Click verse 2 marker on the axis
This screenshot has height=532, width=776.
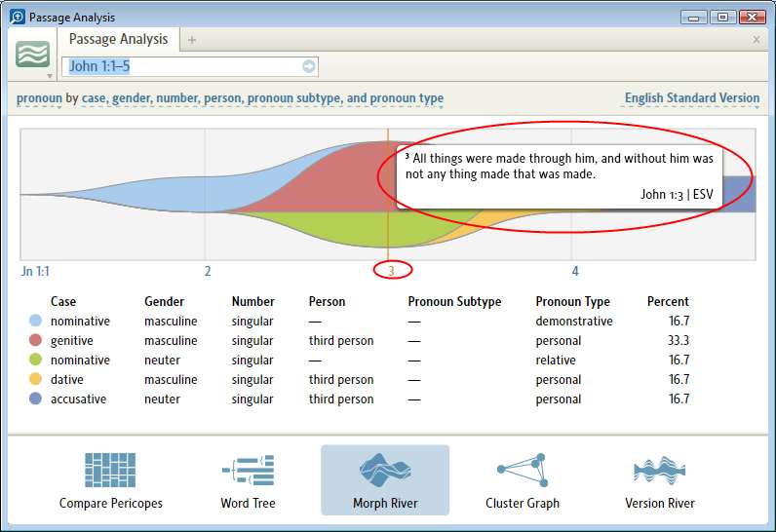pyautogui.click(x=208, y=271)
